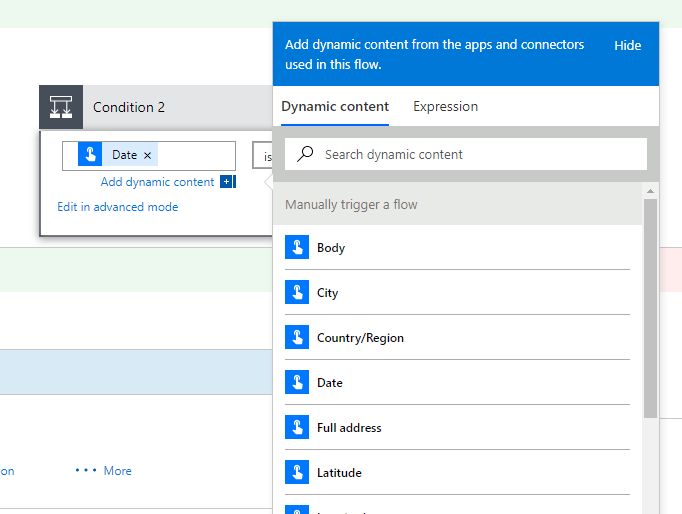
Task: Open the condition operator dropdown
Action: (x=264, y=156)
